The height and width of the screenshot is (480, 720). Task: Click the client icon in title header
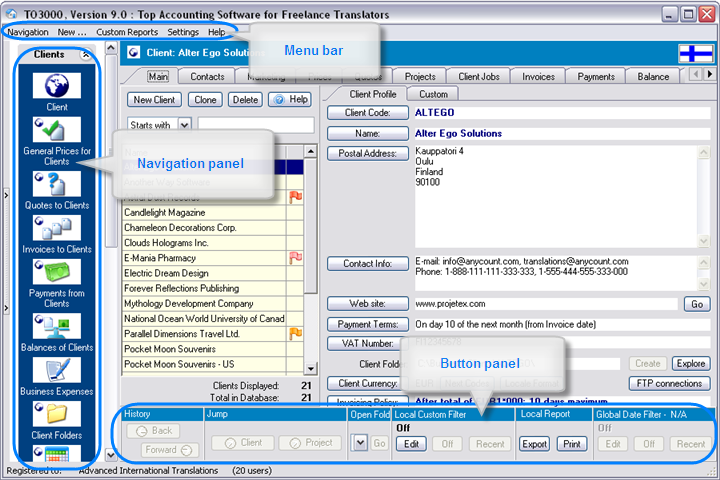click(x=133, y=52)
